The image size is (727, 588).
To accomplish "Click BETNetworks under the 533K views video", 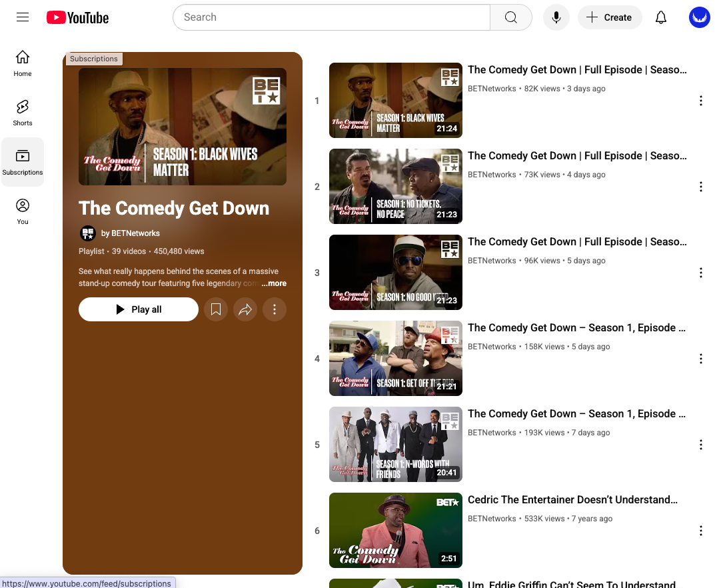I will [492, 519].
